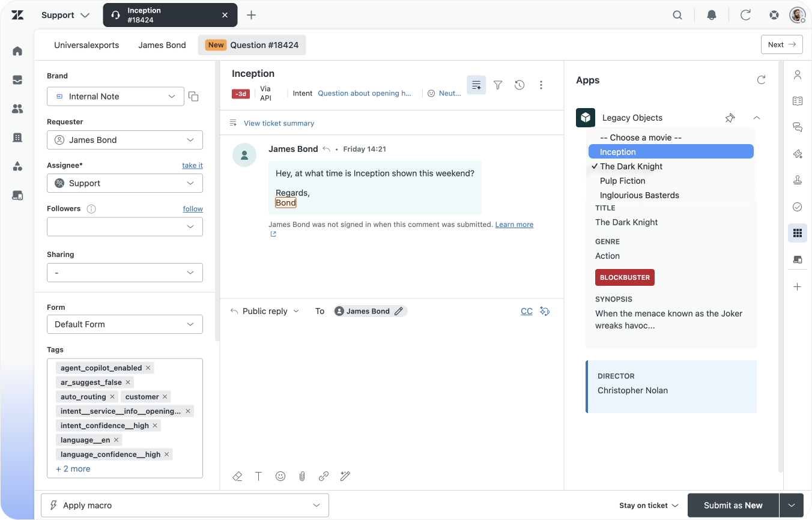
Task: Pin the Legacy Objects app
Action: 730,118
